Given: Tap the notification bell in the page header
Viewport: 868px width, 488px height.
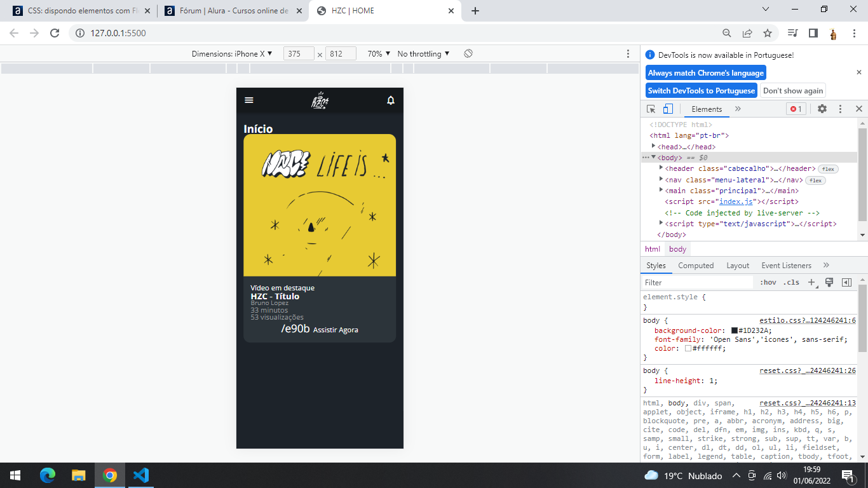Looking at the screenshot, I should [391, 100].
